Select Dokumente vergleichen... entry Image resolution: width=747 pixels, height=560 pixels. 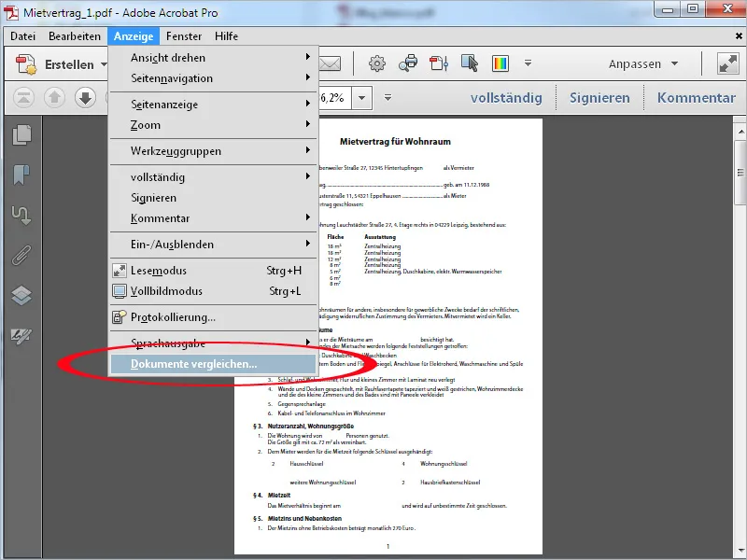(214, 364)
